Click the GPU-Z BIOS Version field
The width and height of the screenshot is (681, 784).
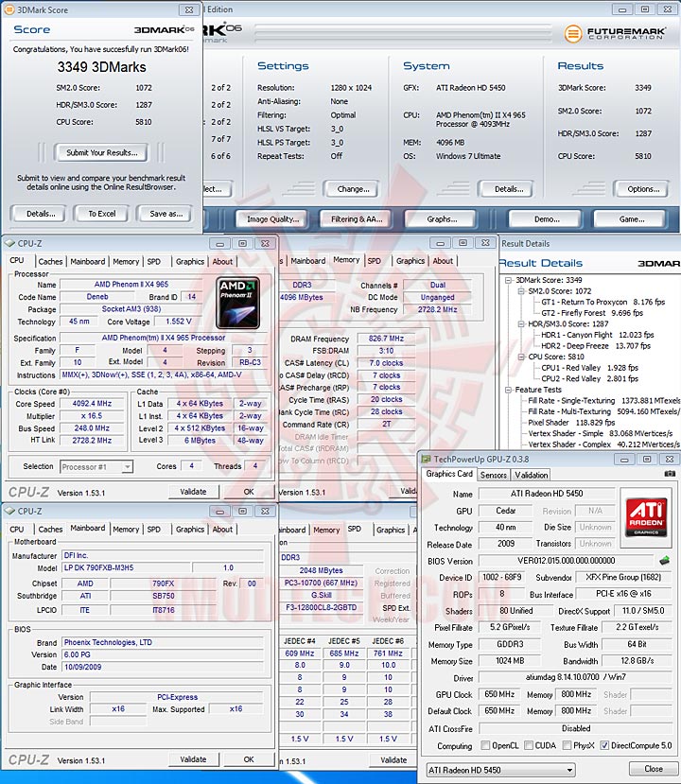click(566, 561)
